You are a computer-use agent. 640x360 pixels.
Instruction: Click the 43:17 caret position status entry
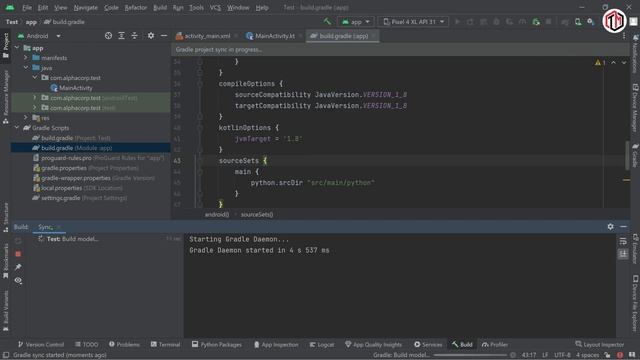pyautogui.click(x=529, y=355)
